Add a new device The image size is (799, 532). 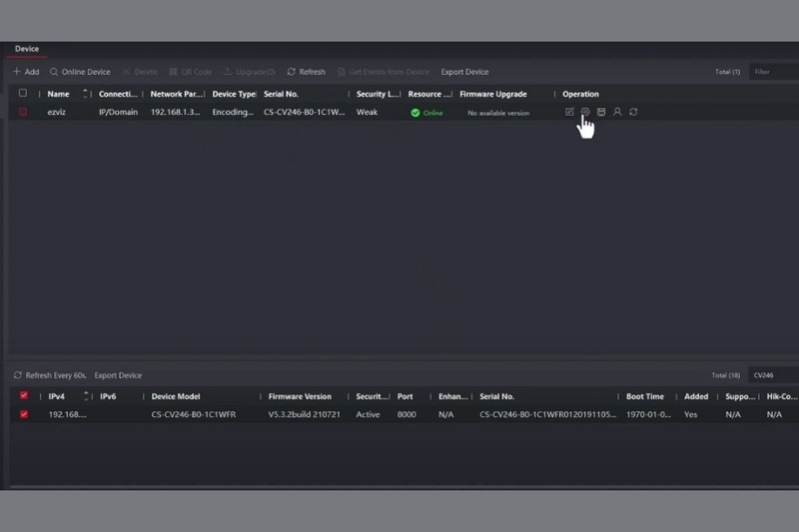26,72
